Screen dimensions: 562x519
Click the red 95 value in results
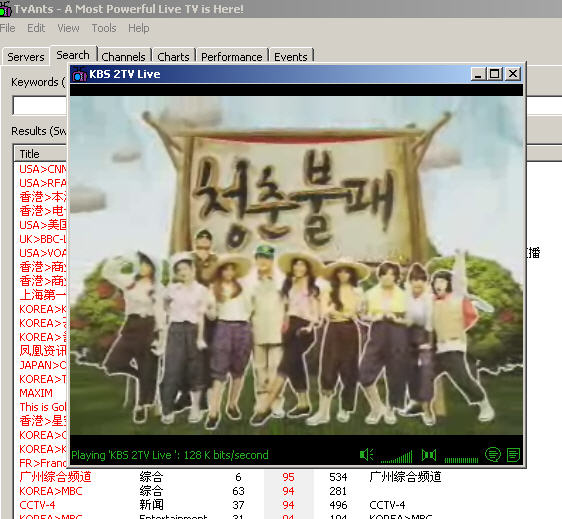coord(288,477)
